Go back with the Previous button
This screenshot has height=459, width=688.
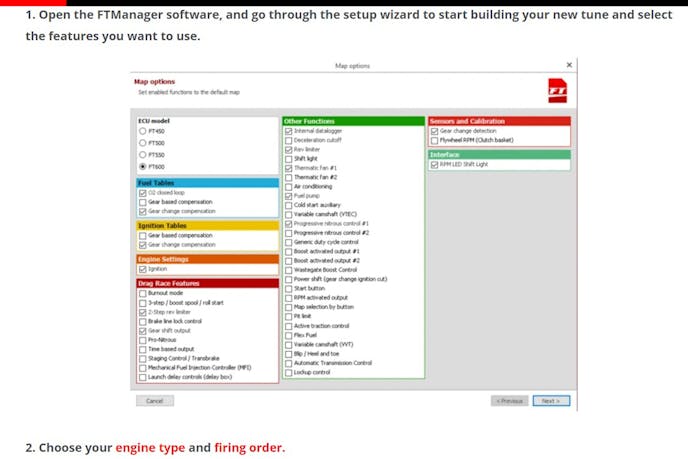[509, 401]
